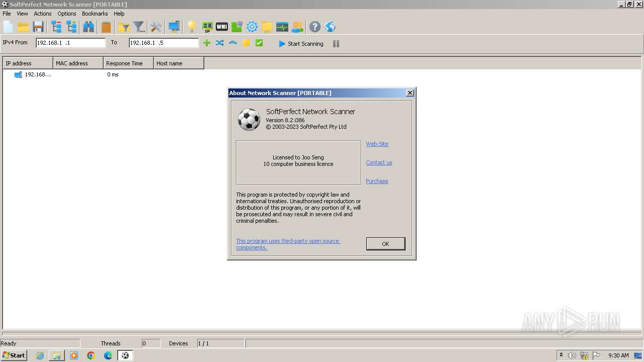Click the green squares toolbar icon
644x362 pixels.
coord(237,27)
